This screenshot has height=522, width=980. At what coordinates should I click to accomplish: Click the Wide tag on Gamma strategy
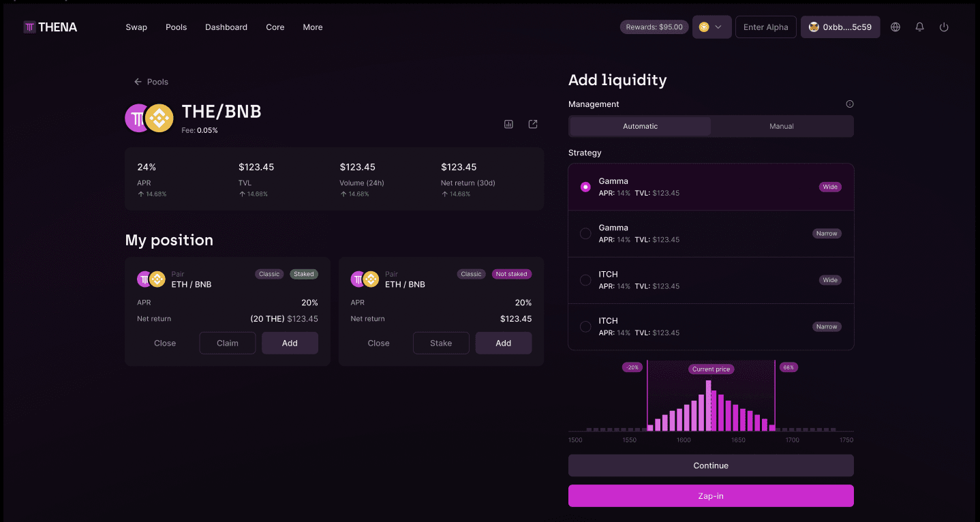[x=830, y=187]
